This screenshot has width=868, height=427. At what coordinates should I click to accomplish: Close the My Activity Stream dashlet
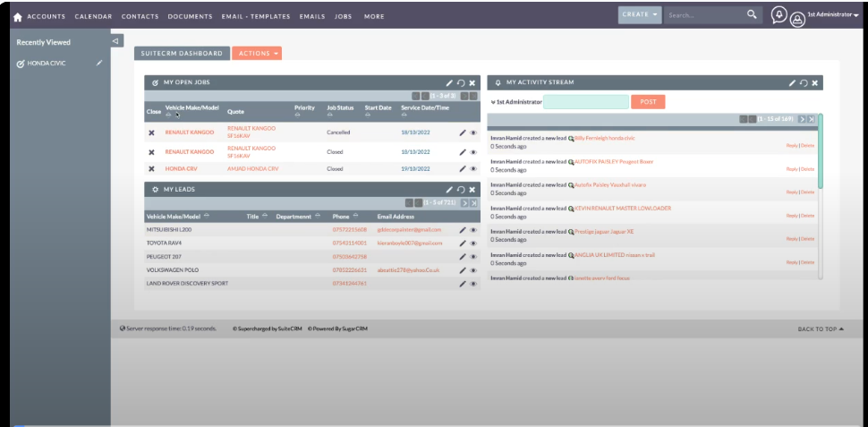point(815,83)
